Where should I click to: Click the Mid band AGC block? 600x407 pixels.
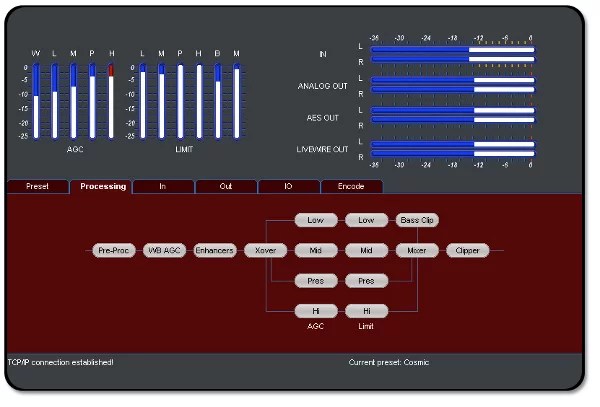pos(316,250)
